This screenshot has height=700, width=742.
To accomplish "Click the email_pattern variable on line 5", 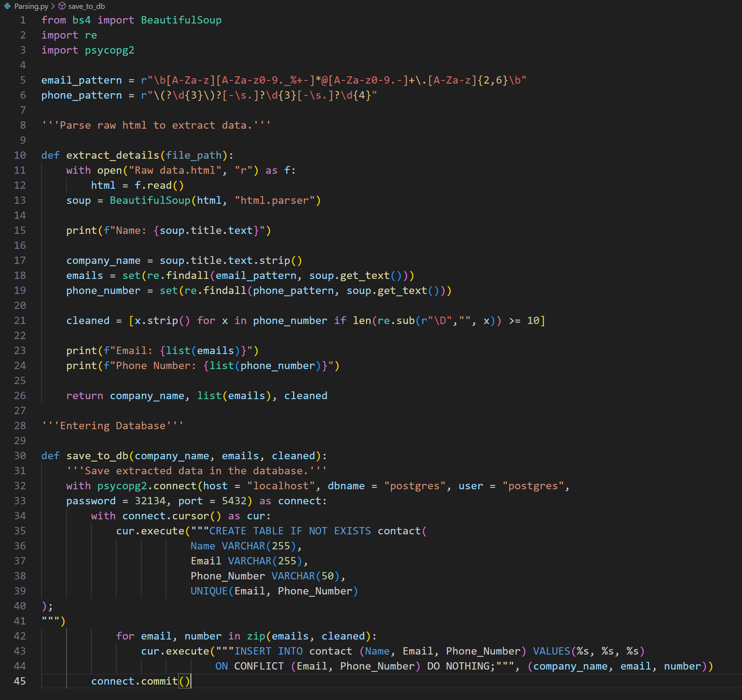I will [81, 80].
